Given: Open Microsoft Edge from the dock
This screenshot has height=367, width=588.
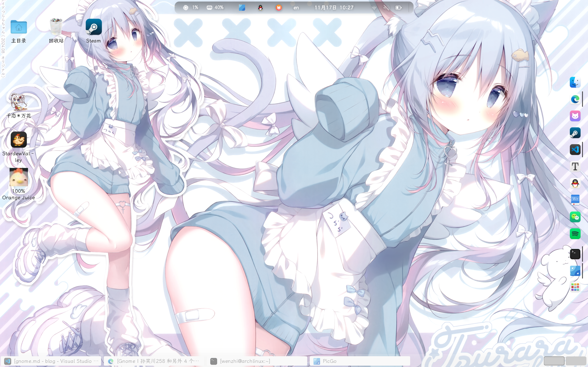Looking at the screenshot, I should (x=575, y=99).
